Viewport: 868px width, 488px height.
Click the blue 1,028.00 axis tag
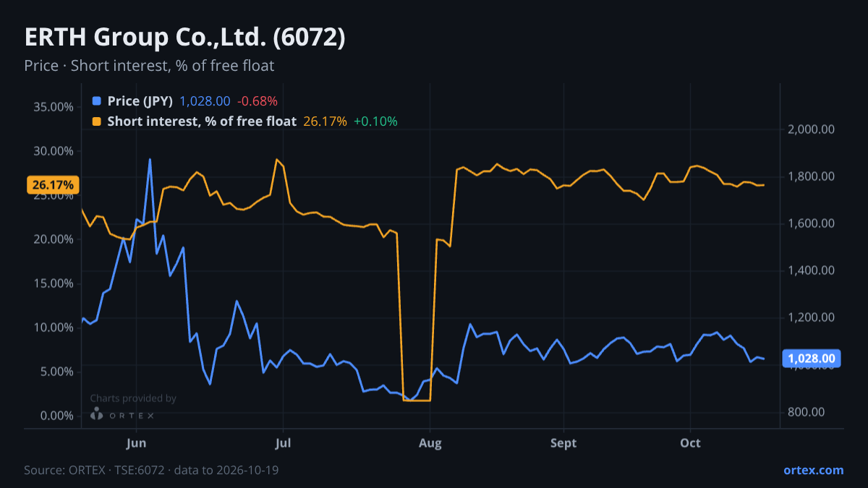point(811,359)
